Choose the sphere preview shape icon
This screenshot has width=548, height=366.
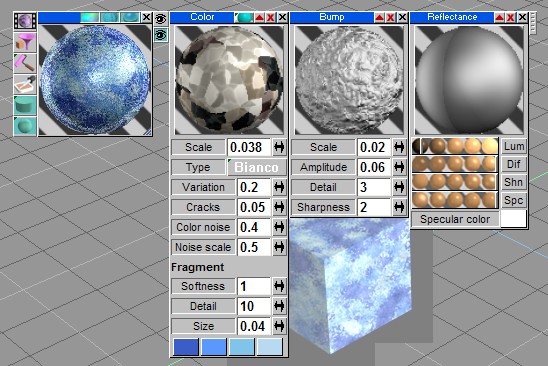(x=25, y=126)
